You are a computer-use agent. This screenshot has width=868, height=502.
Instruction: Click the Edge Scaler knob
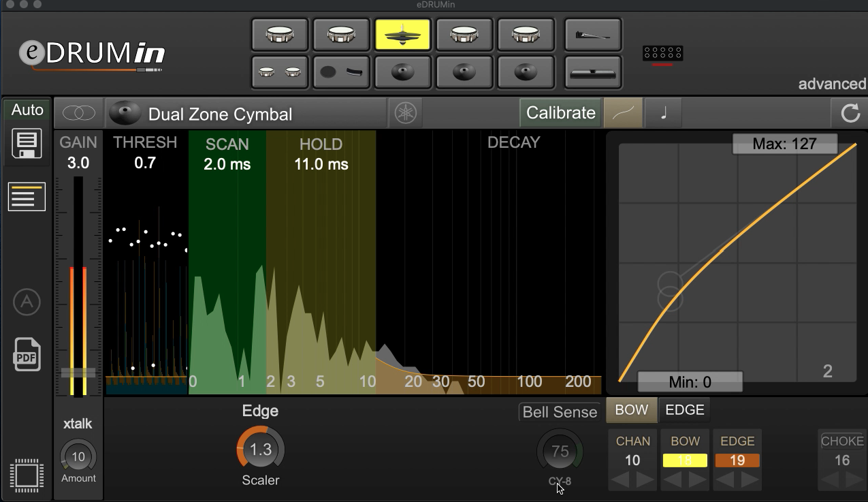pos(261,450)
